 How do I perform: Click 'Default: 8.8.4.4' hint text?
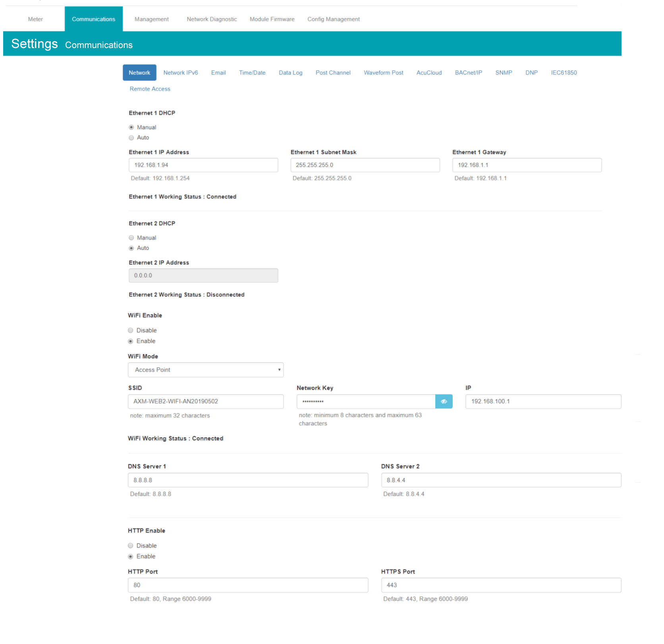coord(404,494)
